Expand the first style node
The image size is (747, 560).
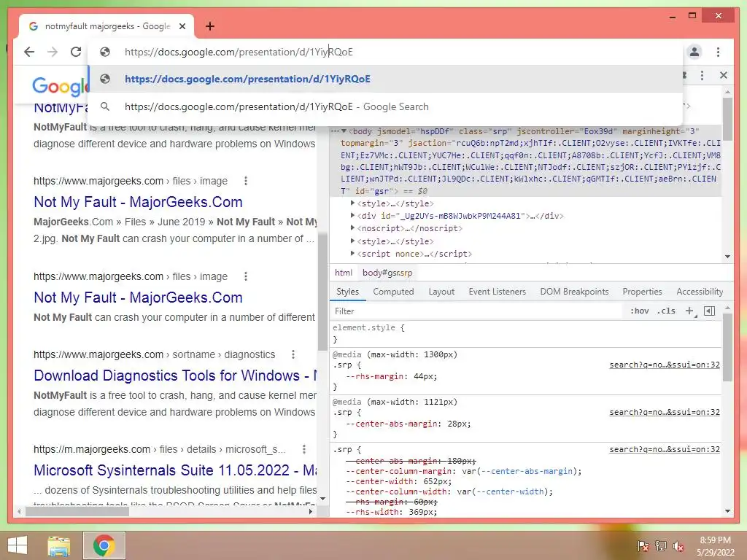click(352, 203)
